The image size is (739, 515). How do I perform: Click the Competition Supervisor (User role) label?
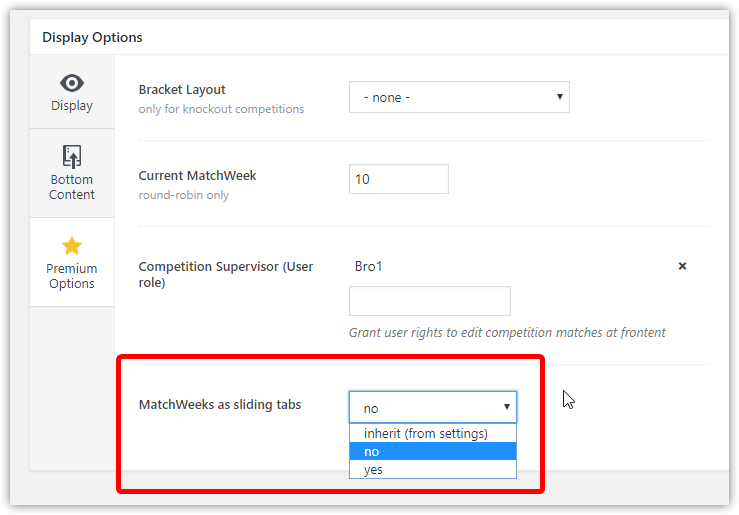(x=226, y=274)
